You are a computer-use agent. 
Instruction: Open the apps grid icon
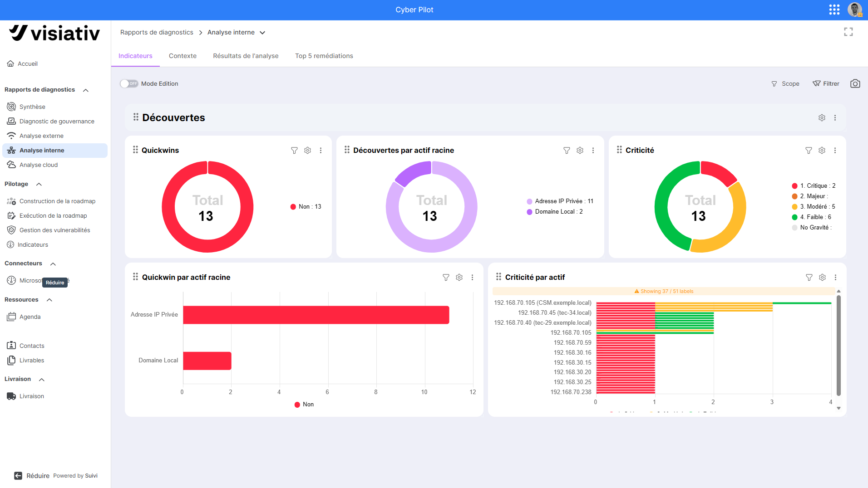(x=834, y=10)
